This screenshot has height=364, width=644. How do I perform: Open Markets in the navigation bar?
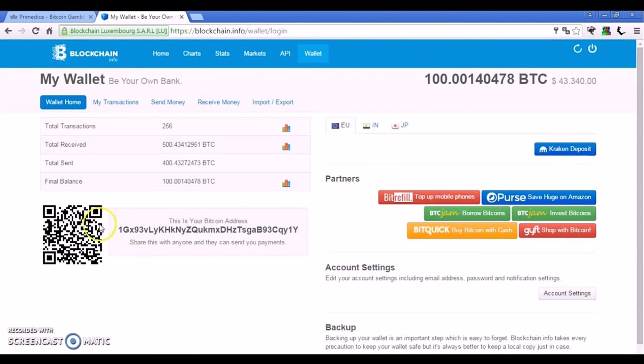point(255,54)
